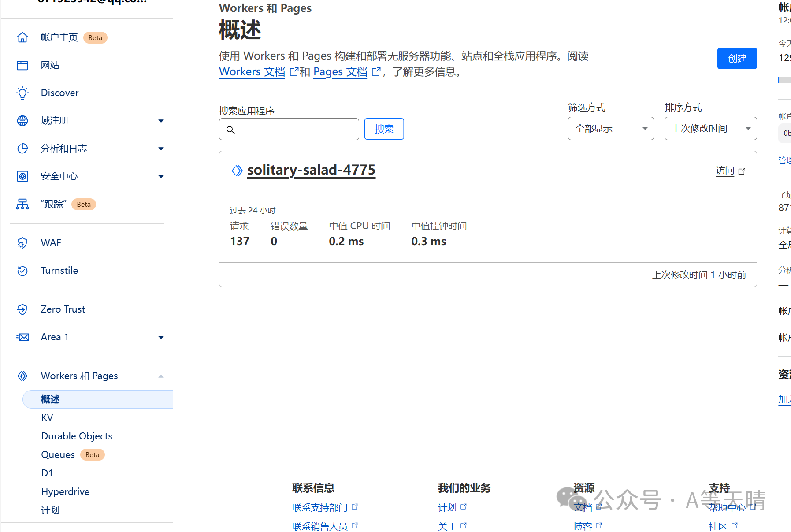Open 联系支持部门 footer link

click(x=320, y=507)
